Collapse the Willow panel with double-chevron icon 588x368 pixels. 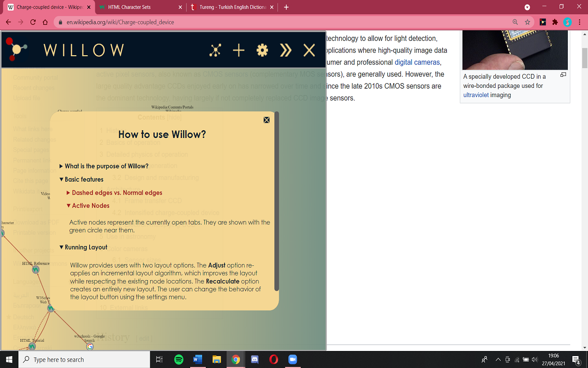point(285,51)
